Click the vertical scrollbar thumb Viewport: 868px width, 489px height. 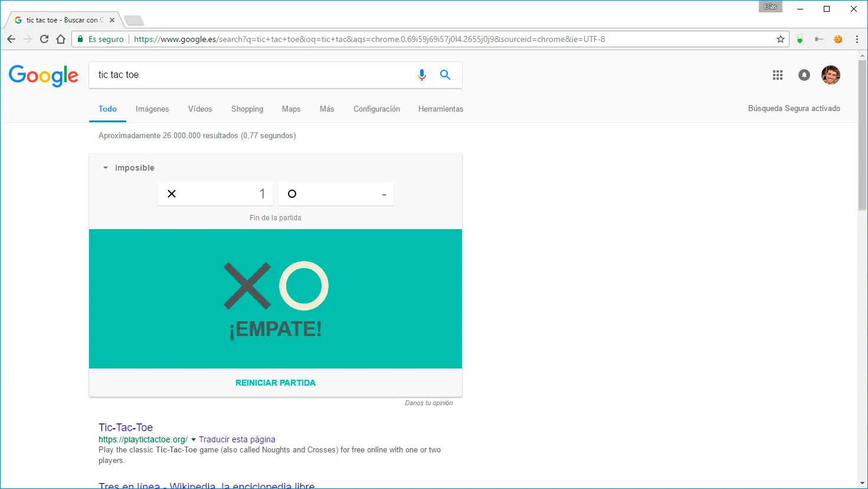pyautogui.click(x=863, y=134)
